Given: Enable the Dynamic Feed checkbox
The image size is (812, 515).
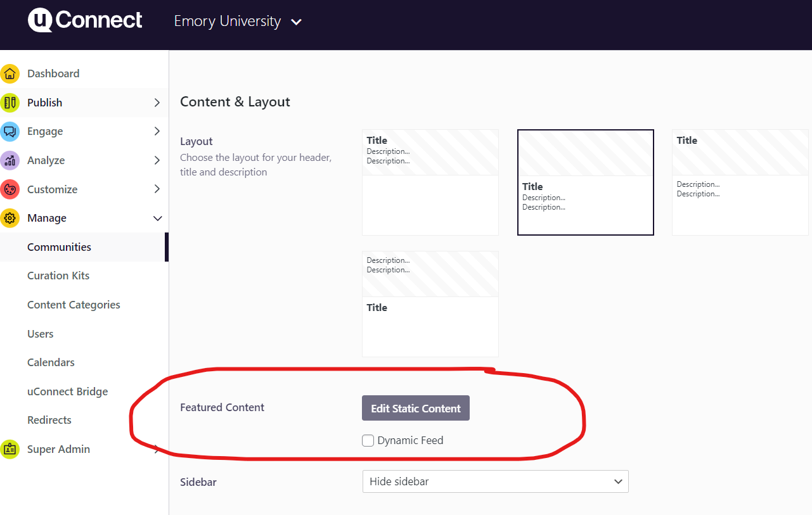Looking at the screenshot, I should click(368, 441).
